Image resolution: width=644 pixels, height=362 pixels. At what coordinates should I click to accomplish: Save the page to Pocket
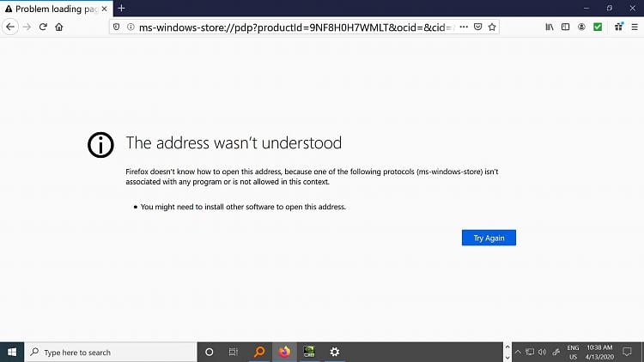(477, 27)
